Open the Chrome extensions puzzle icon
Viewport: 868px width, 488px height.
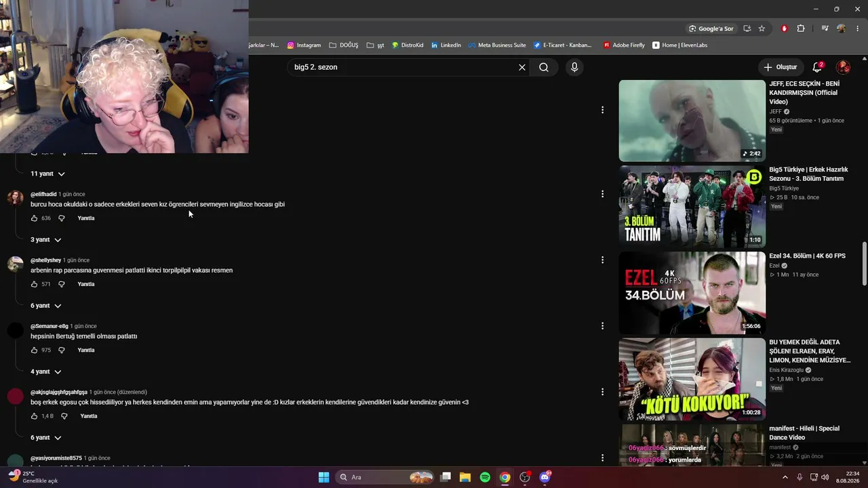(x=801, y=28)
